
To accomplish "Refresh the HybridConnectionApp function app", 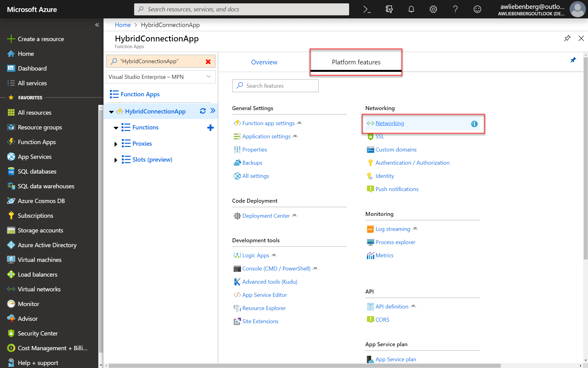I will (x=203, y=111).
